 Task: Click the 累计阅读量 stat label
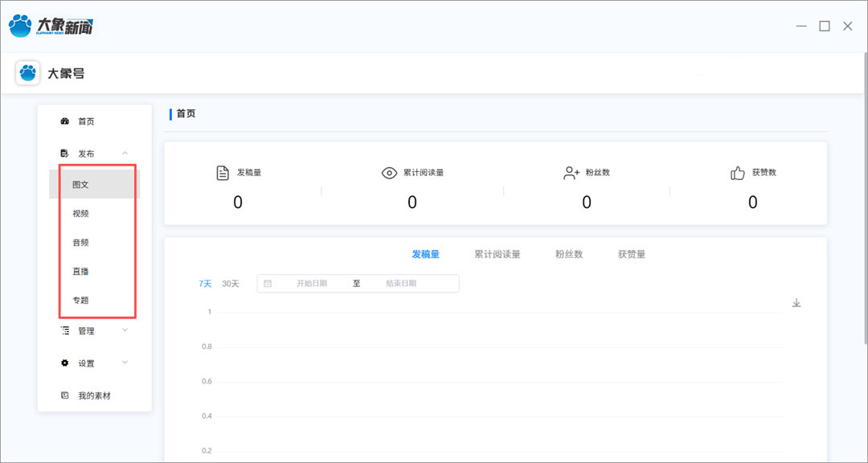click(424, 173)
